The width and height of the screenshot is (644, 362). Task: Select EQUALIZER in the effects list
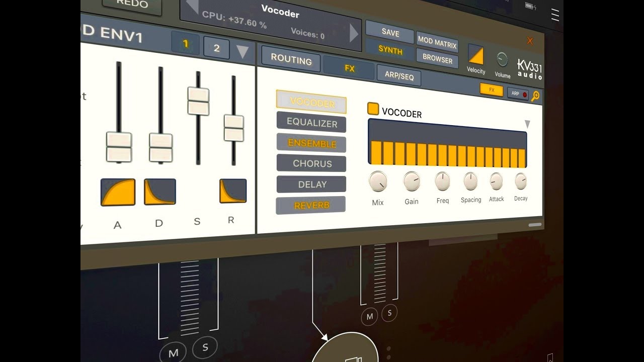(x=312, y=123)
